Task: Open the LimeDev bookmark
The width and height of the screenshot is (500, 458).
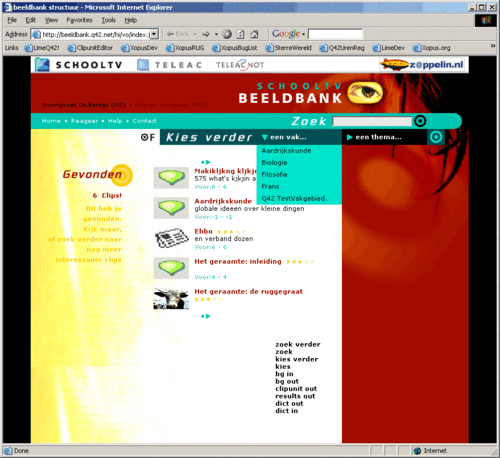Action: (388, 48)
